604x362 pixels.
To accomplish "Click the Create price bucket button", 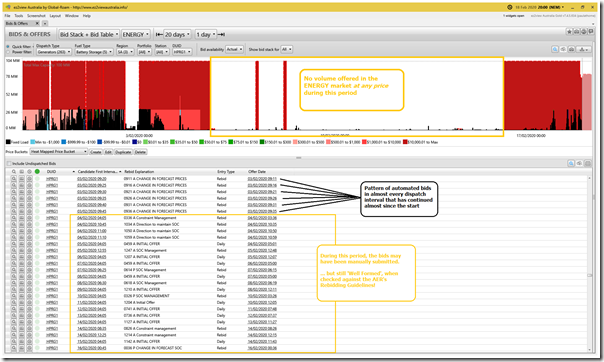I will coord(96,152).
